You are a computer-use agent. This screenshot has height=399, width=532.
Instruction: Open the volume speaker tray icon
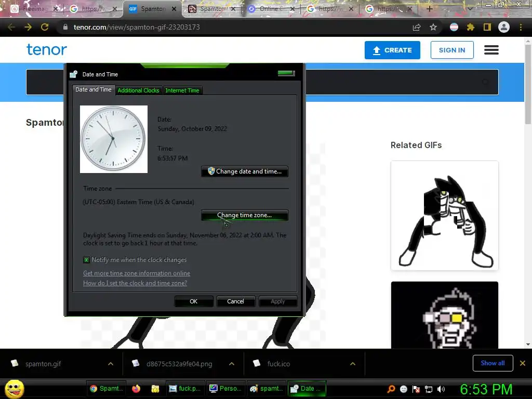click(441, 389)
